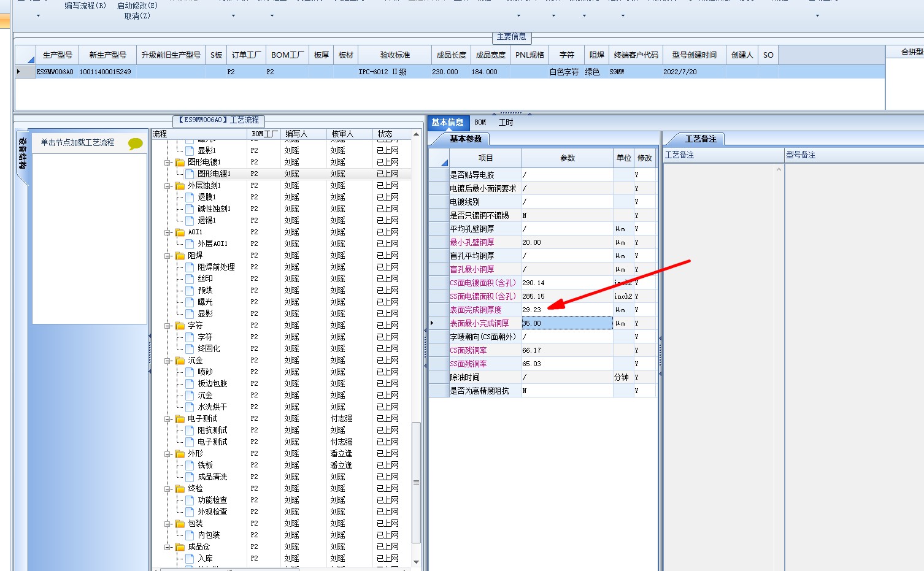Switch to the 基本信息 tab
This screenshot has width=924, height=571.
coord(447,122)
